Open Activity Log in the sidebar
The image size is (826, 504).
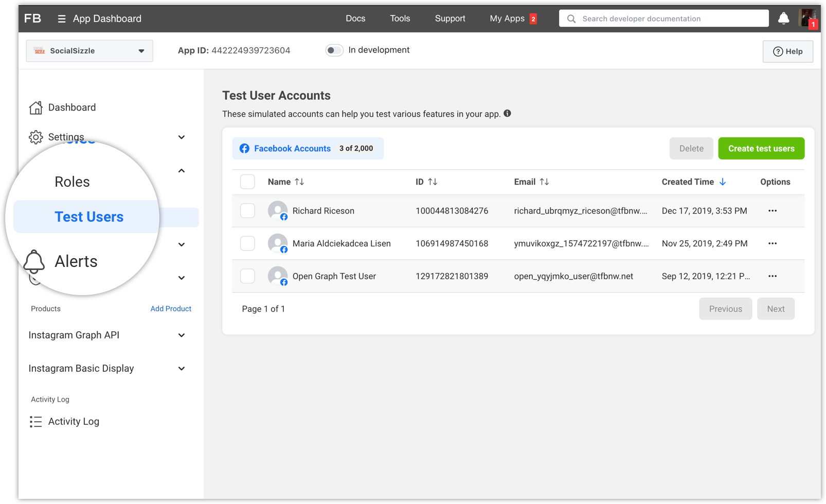74,422
